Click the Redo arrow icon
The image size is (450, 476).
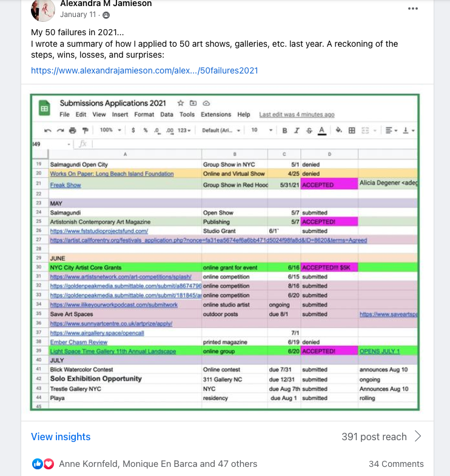(61, 131)
